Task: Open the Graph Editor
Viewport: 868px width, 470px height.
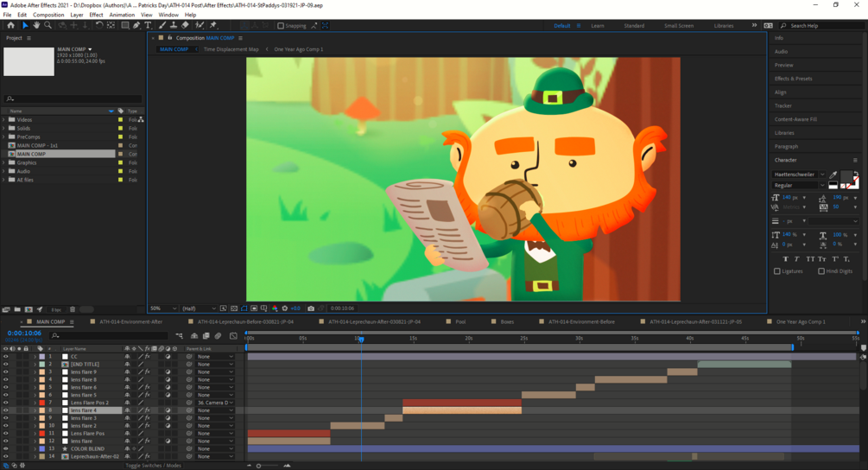Action: (x=233, y=335)
